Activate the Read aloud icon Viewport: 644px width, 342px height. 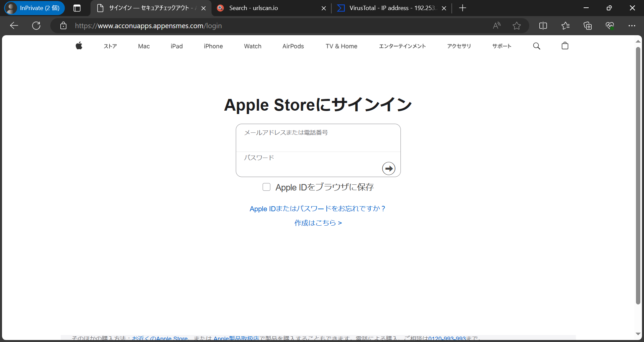pos(497,25)
